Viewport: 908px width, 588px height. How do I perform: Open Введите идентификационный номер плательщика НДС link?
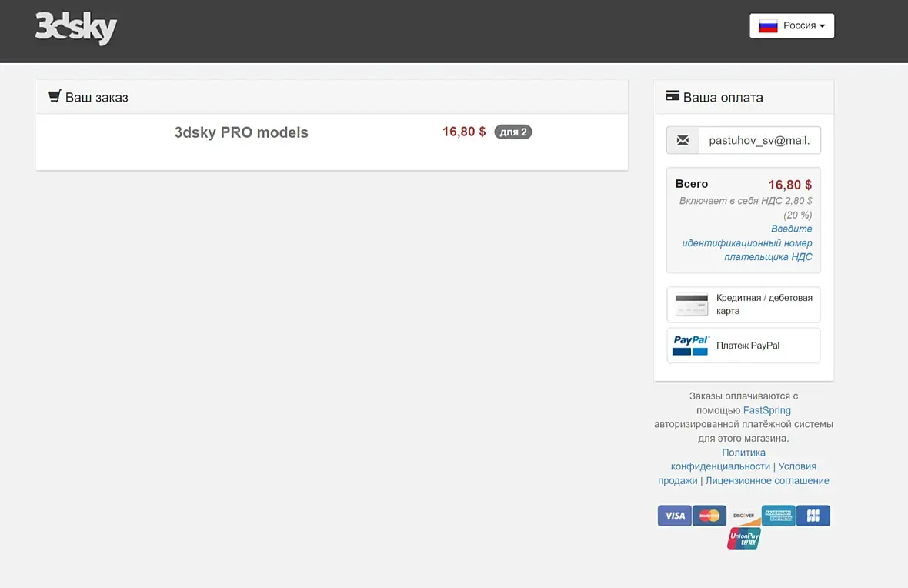tap(747, 242)
